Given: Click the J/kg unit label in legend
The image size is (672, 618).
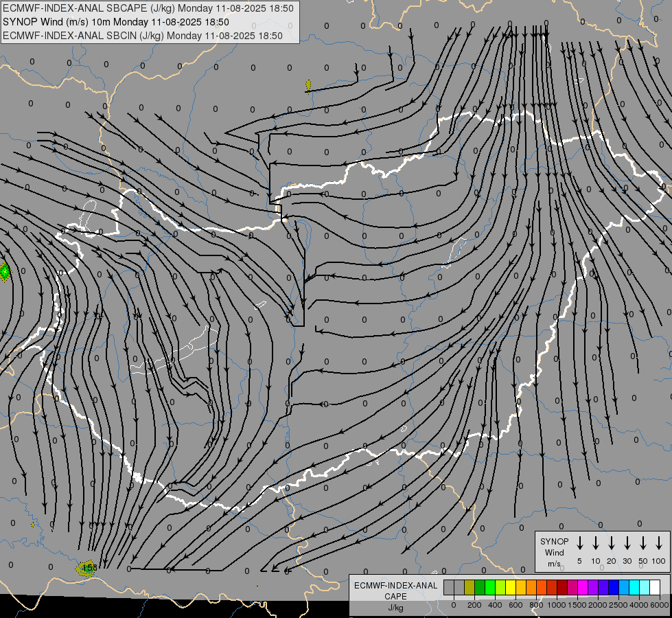Looking at the screenshot, I should point(395,608).
